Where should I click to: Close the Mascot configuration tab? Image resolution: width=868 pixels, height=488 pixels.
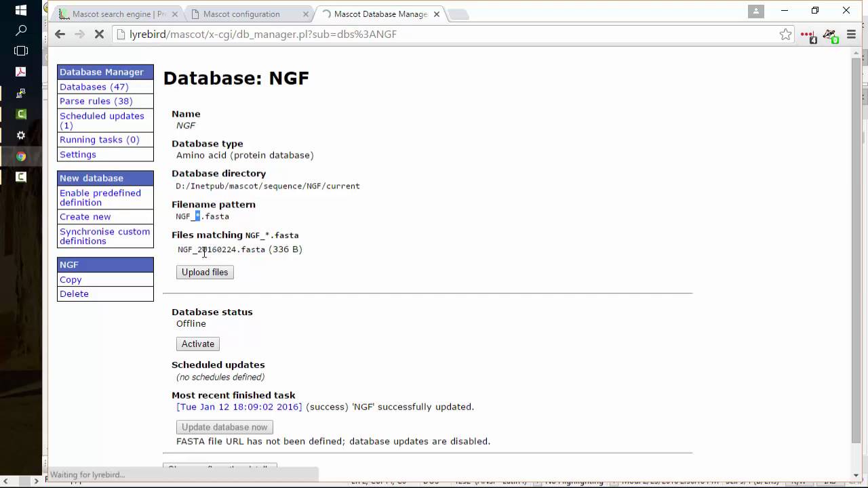coord(305,14)
